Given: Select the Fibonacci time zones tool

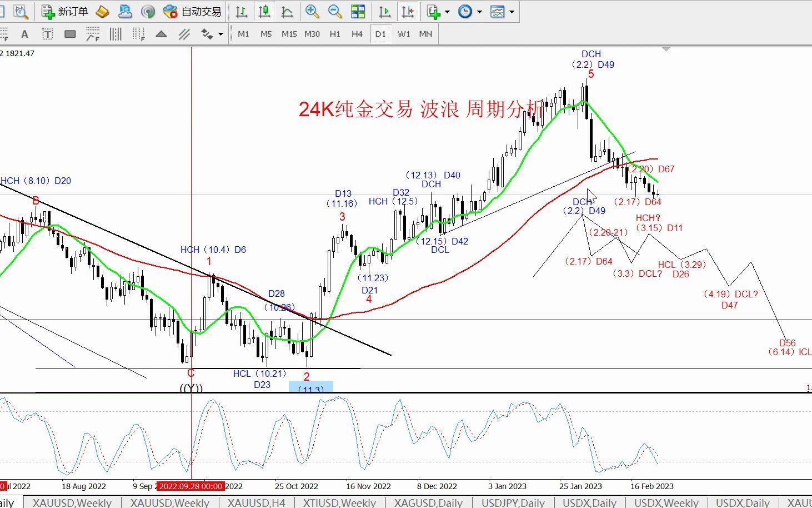Looking at the screenshot, I should coord(138,34).
